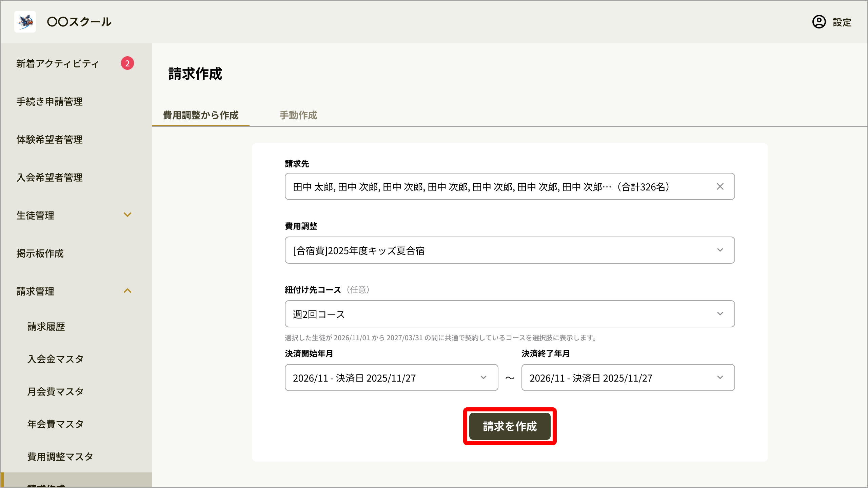Go to 手続き申請管理
This screenshot has height=488, width=868.
pos(50,102)
